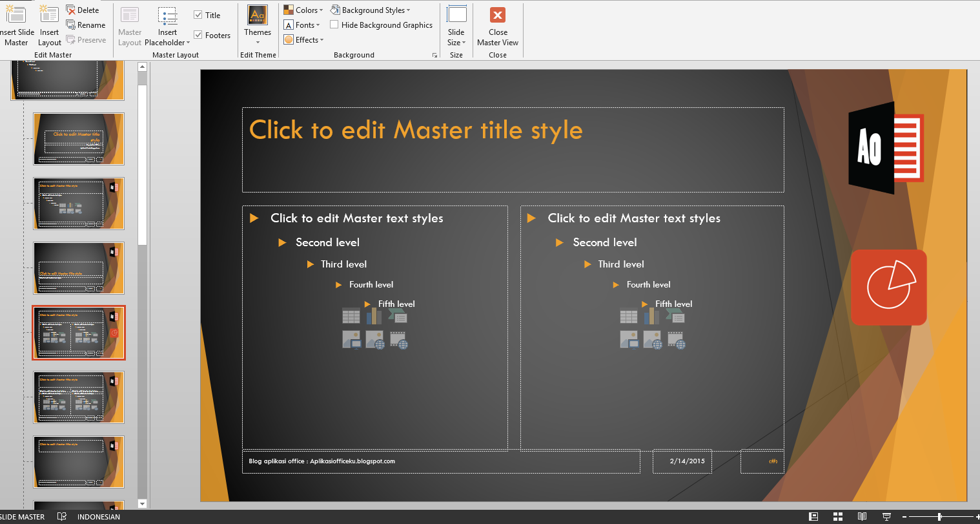This screenshot has height=524, width=980.
Task: Insert SmartArt icon in right content placeholder
Action: coord(675,316)
